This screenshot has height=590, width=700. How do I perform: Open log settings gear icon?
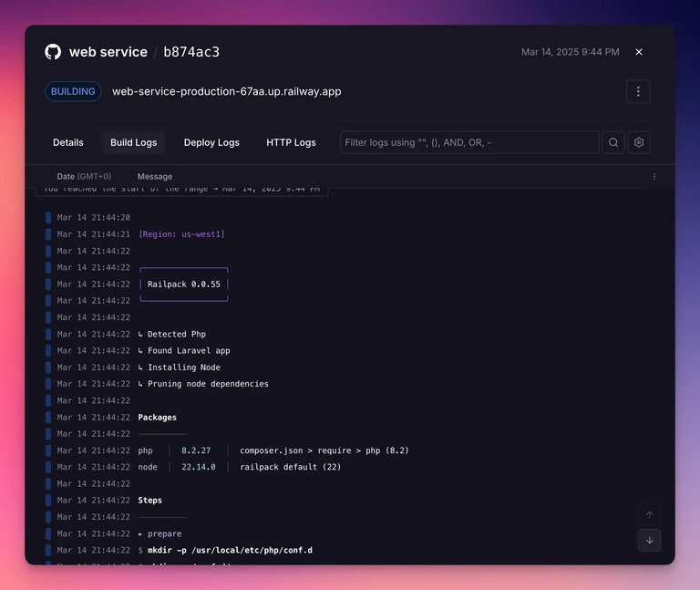click(639, 142)
